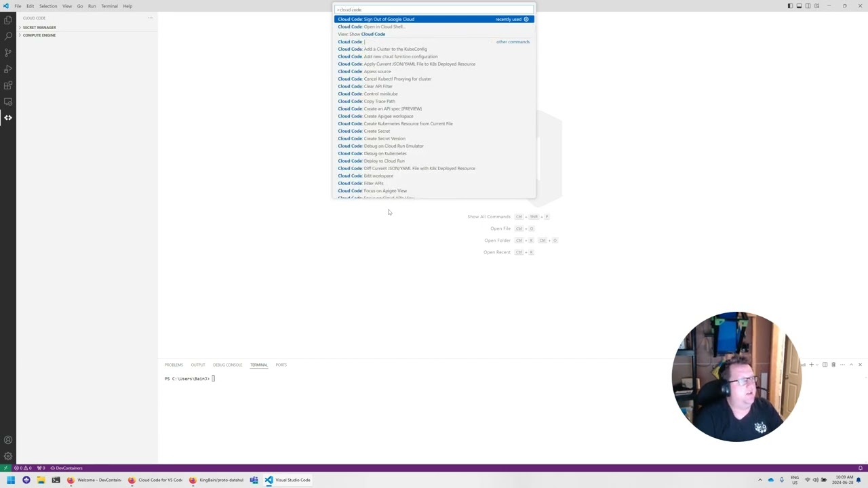Viewport: 868px width, 488px height.
Task: Open the Windows Start button
Action: pyautogui.click(x=11, y=480)
